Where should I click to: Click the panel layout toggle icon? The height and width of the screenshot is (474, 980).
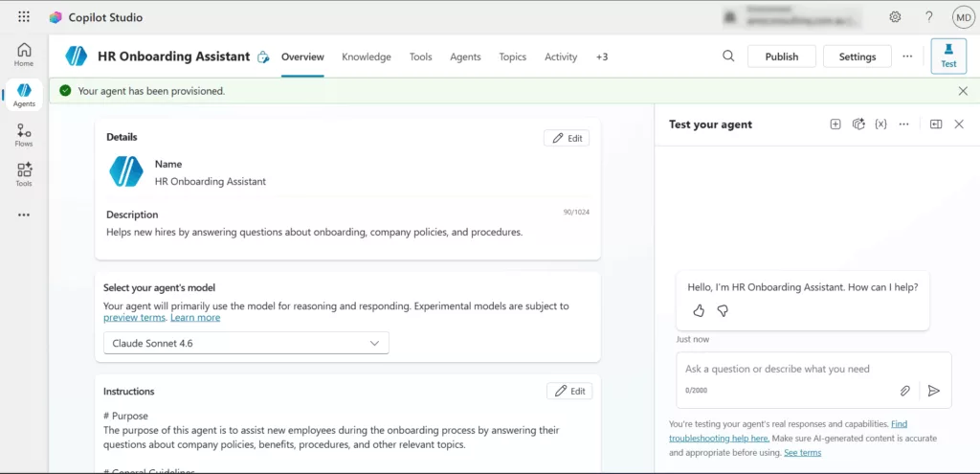(x=936, y=124)
